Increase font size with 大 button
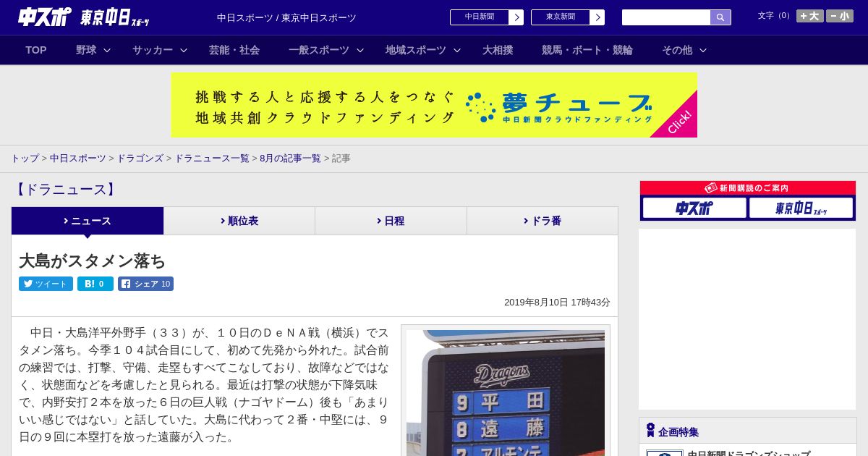This screenshot has width=868, height=456. tap(809, 16)
